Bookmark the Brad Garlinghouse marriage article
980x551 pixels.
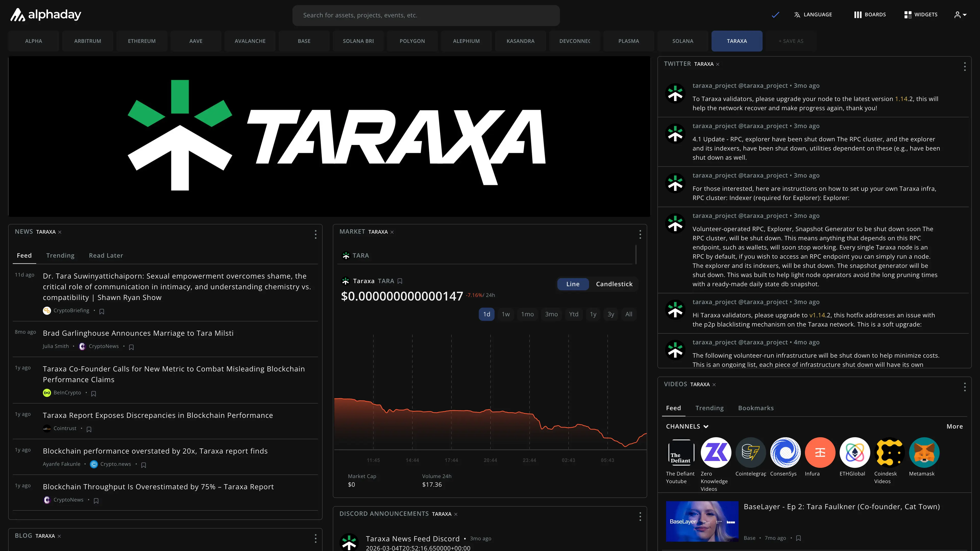[x=131, y=347]
